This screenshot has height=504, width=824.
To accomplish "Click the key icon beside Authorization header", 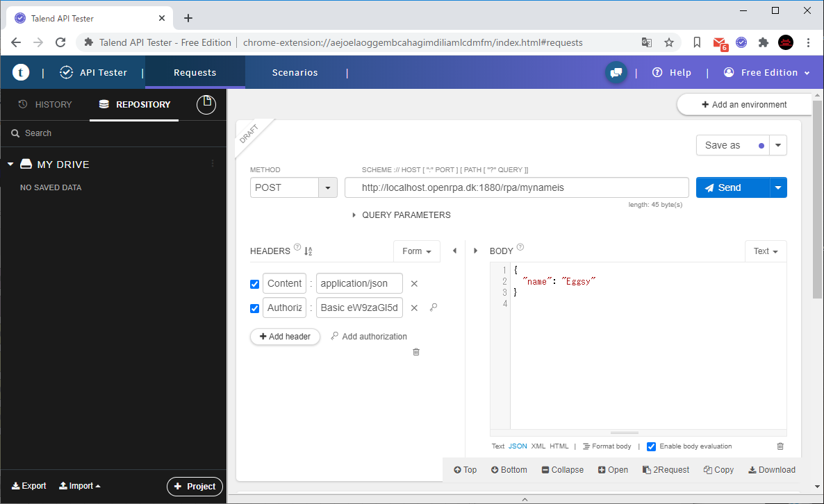I will coord(434,308).
